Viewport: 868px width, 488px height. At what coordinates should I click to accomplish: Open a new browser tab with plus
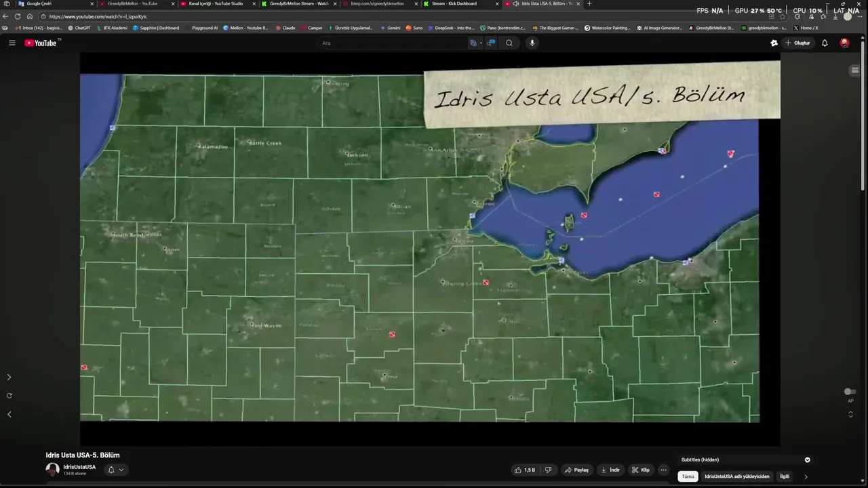tap(589, 3)
